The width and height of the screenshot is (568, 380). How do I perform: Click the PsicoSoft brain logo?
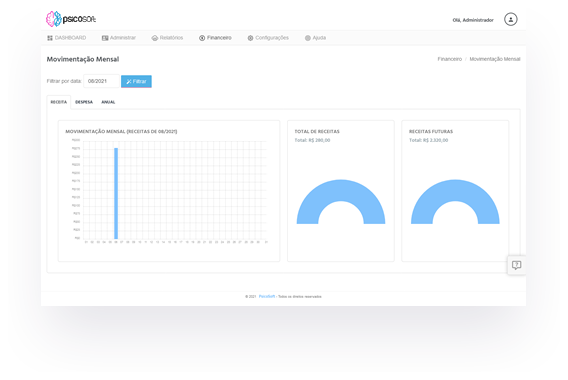(x=54, y=19)
